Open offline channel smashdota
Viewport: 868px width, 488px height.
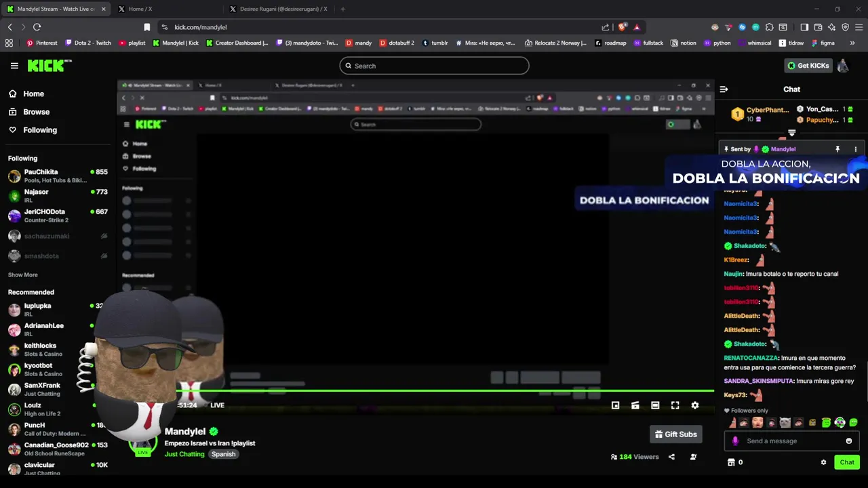(x=58, y=256)
